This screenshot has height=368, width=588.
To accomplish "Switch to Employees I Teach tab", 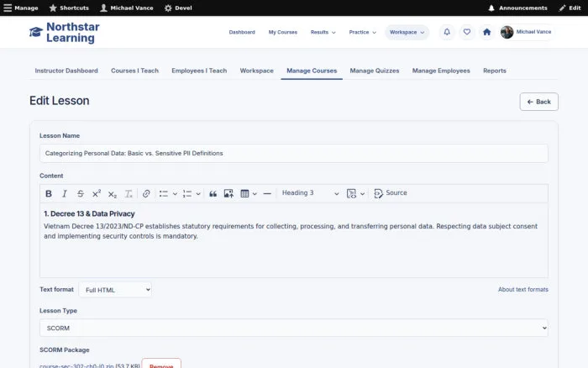I will [x=199, y=71].
